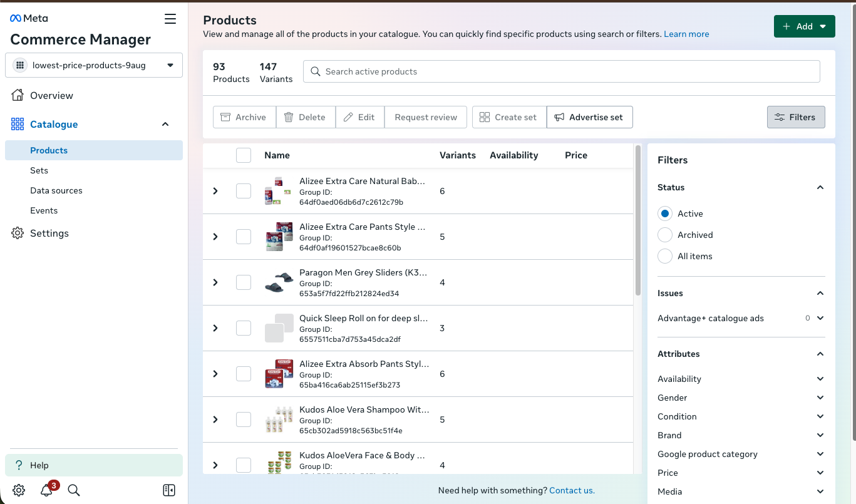The width and height of the screenshot is (856, 504).
Task: Select the Archived status radio button
Action: [x=665, y=235]
